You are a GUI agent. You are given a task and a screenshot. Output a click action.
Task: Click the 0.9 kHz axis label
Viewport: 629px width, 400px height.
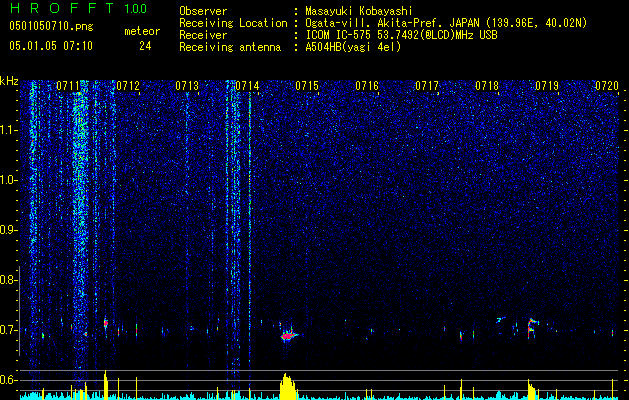coord(8,230)
